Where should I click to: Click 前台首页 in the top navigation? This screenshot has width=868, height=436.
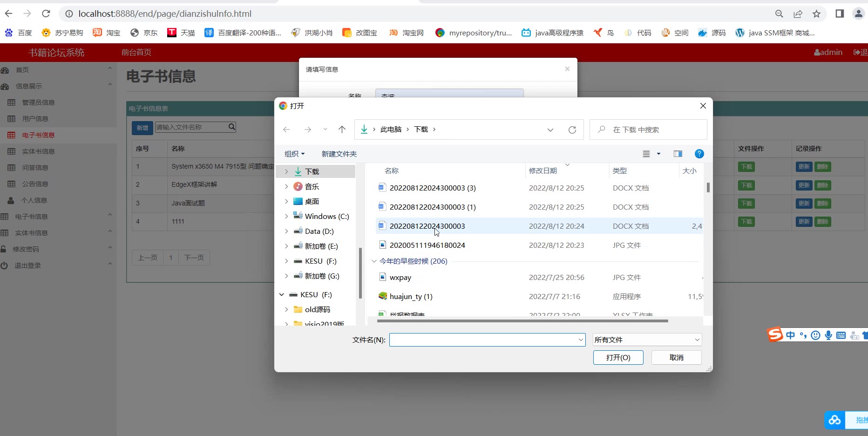(x=136, y=52)
